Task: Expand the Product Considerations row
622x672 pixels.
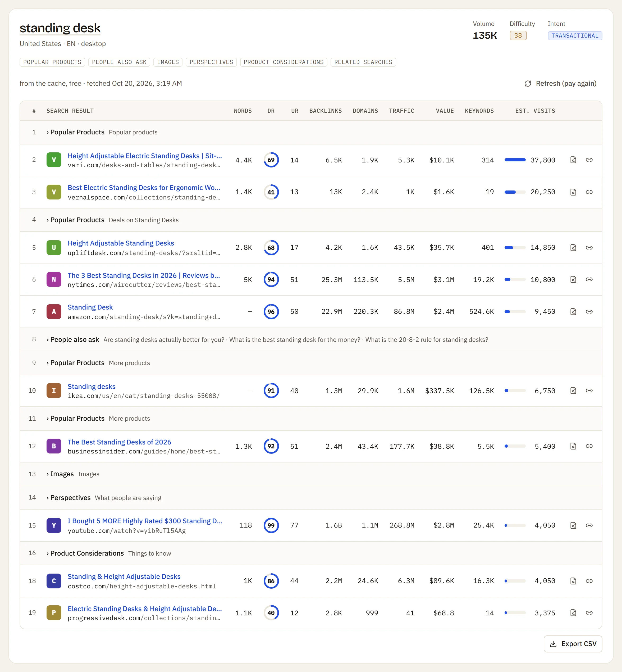Action: click(x=311, y=553)
